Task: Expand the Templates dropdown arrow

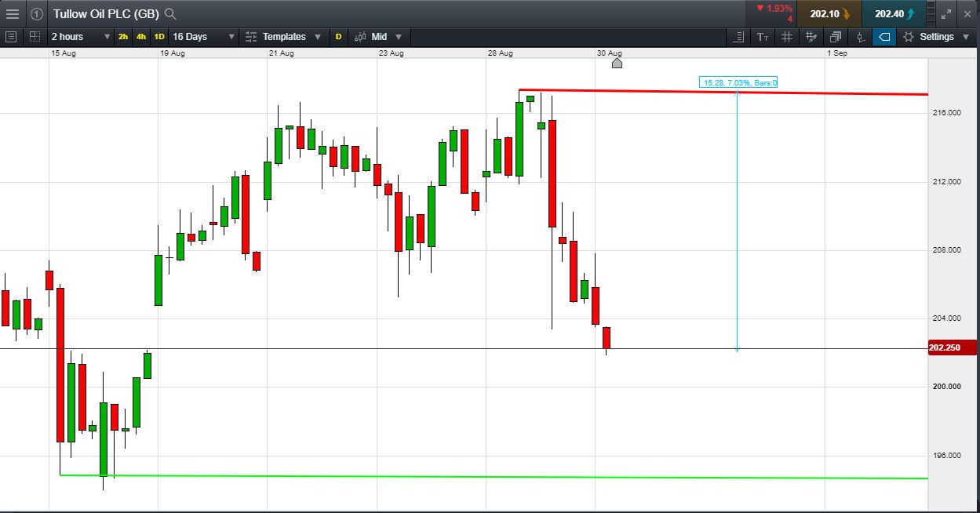Action: click(318, 37)
